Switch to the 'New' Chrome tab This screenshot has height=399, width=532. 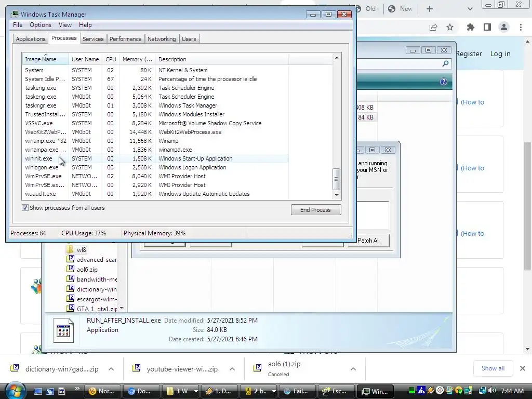click(402, 9)
